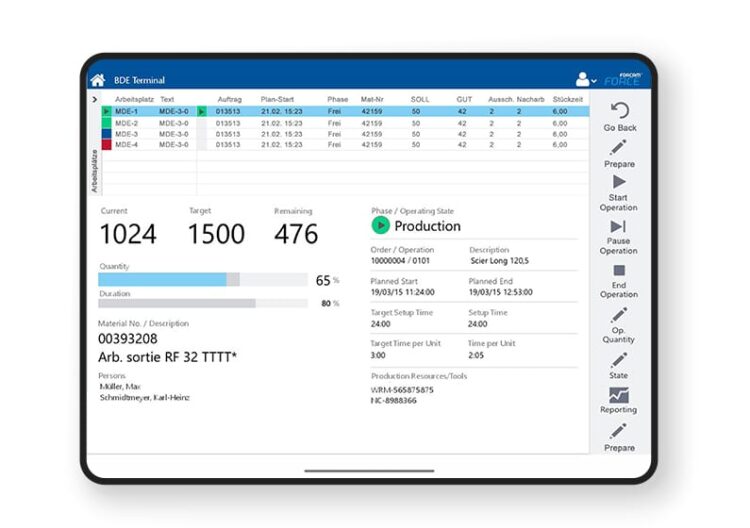Click the Go Back arrow icon
Viewport: 750px width, 528px height.
pos(619,111)
